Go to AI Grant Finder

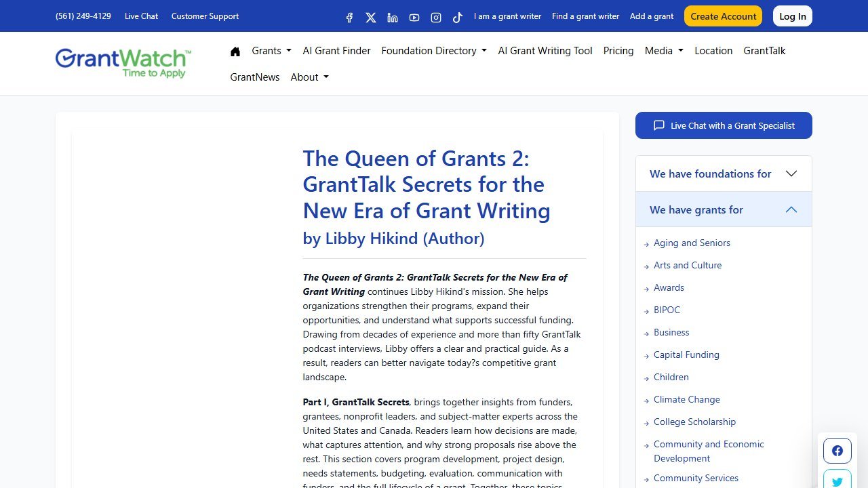(336, 51)
